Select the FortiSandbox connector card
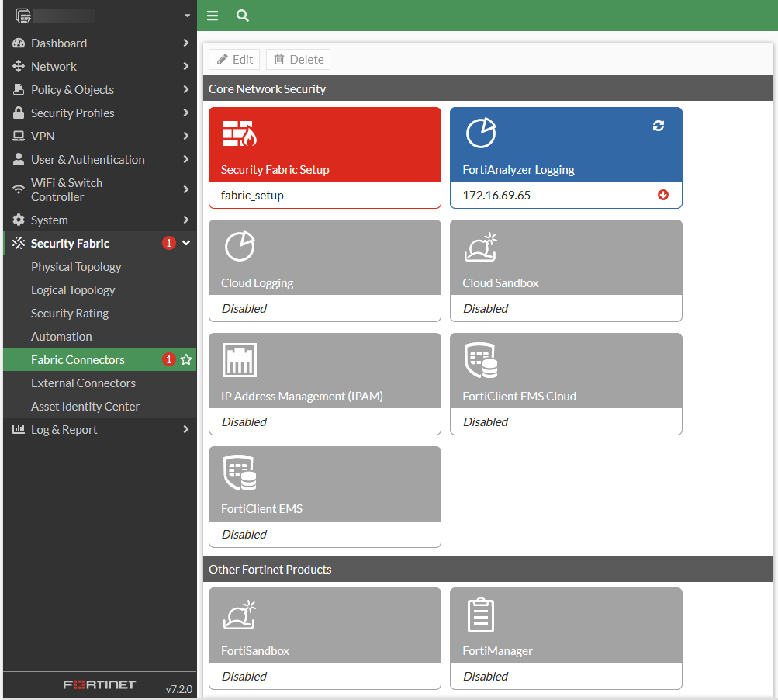This screenshot has width=778, height=700. [324, 638]
